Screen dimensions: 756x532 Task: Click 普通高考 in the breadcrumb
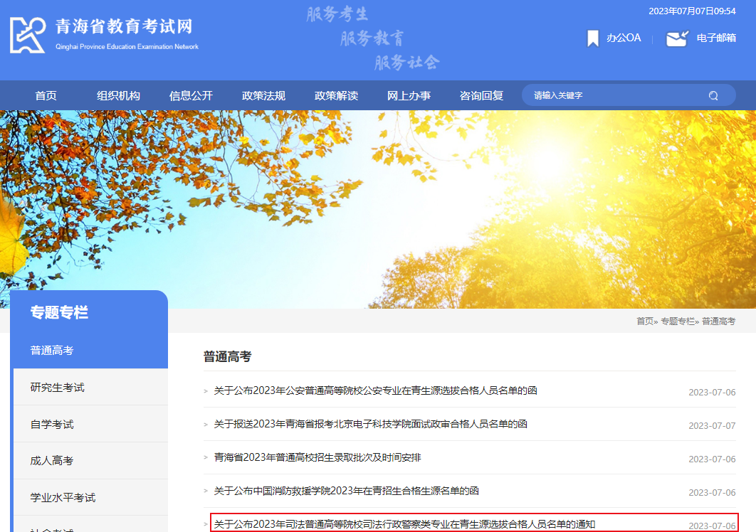pyautogui.click(x=718, y=321)
